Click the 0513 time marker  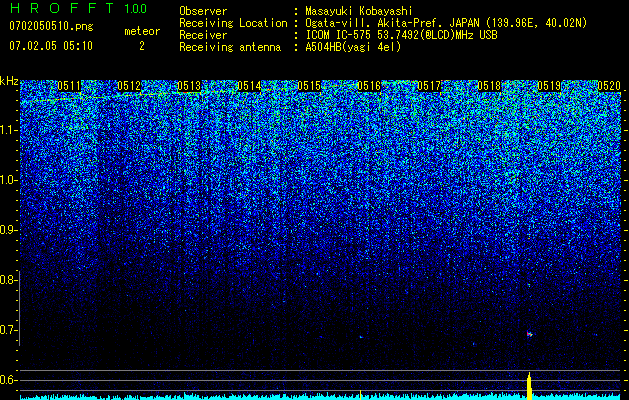[x=189, y=86]
